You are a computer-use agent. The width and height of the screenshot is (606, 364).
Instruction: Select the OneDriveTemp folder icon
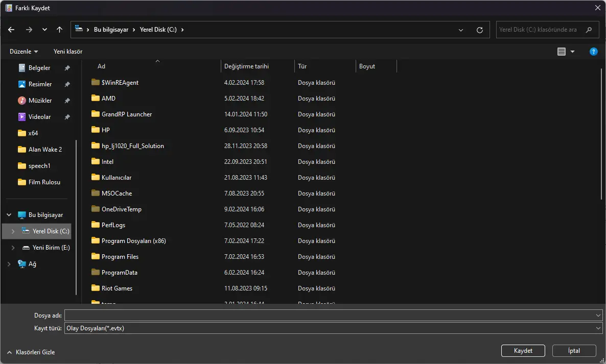point(96,209)
